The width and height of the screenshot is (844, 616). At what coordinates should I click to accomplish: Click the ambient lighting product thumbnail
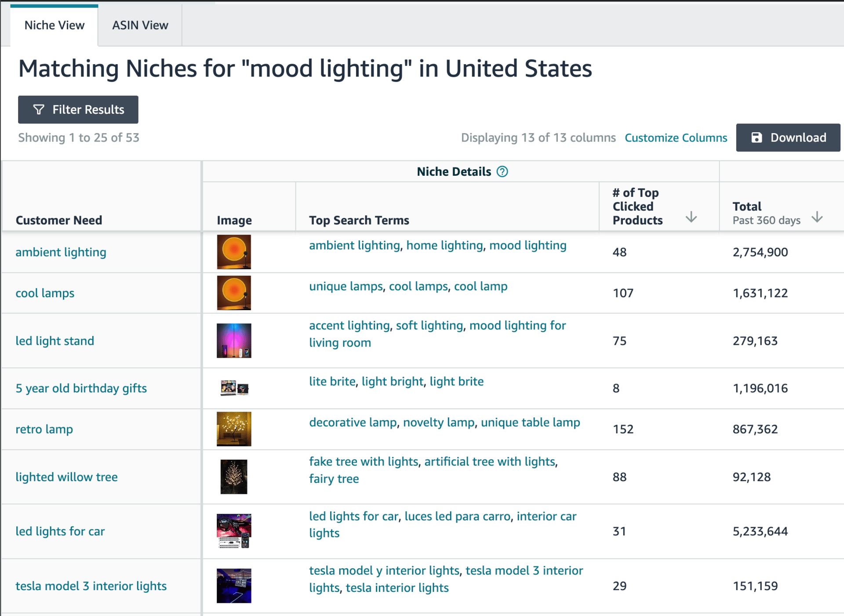[234, 252]
